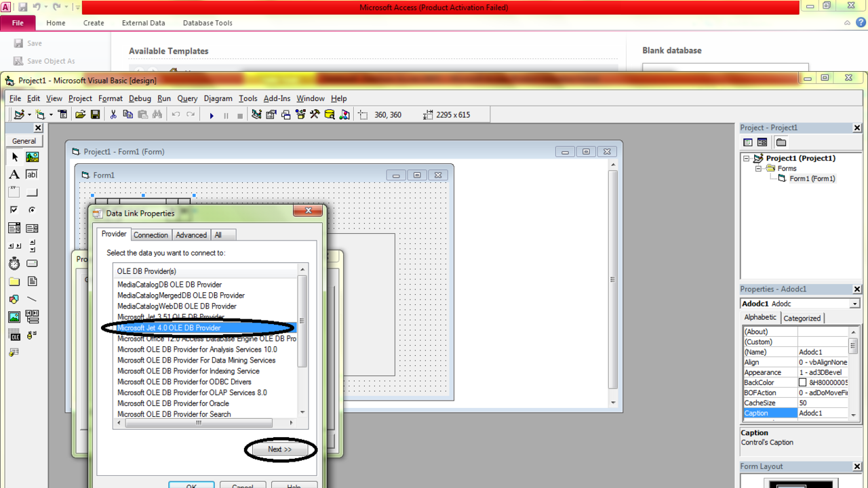Click Access File tab
868x488 pixels.
pyautogui.click(x=18, y=22)
